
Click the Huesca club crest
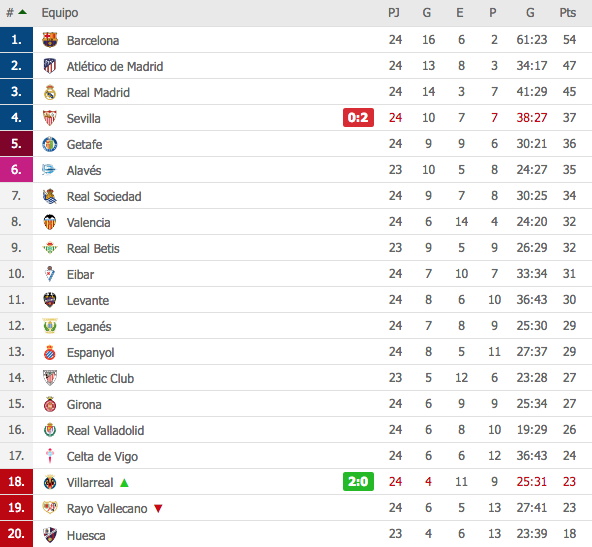[x=50, y=535]
